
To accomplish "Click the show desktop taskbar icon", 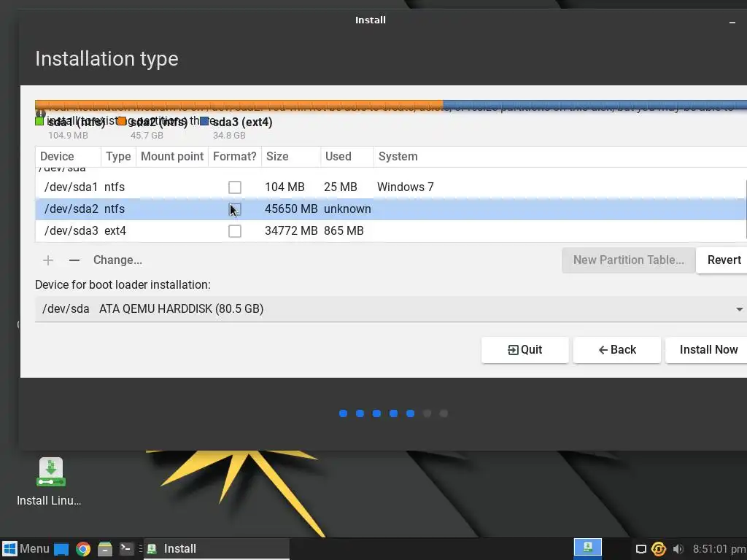I will [x=61, y=549].
